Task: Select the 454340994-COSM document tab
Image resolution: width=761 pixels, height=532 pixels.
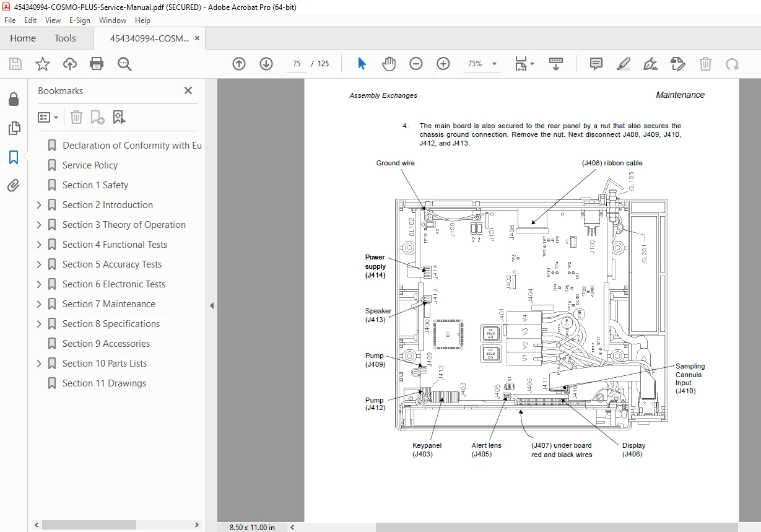Action: [x=149, y=38]
